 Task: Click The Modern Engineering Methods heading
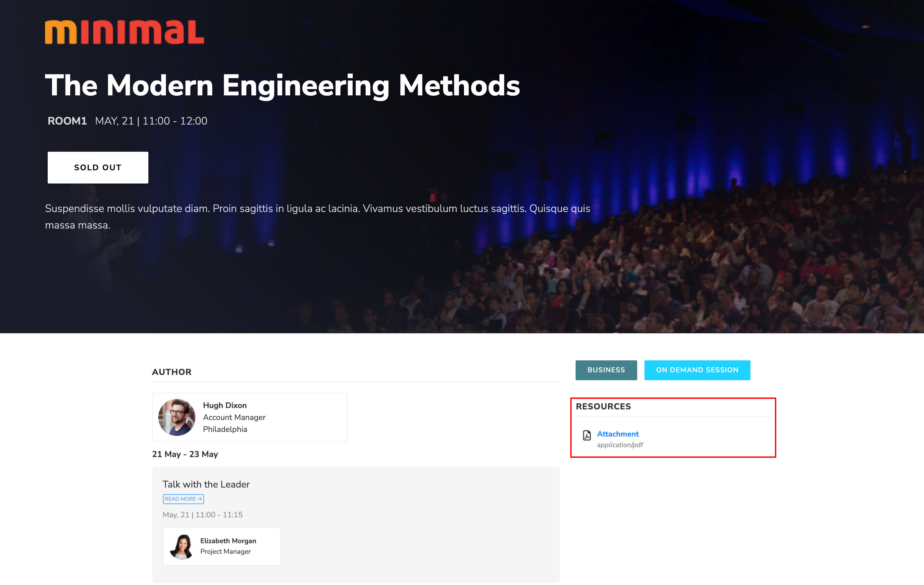282,85
